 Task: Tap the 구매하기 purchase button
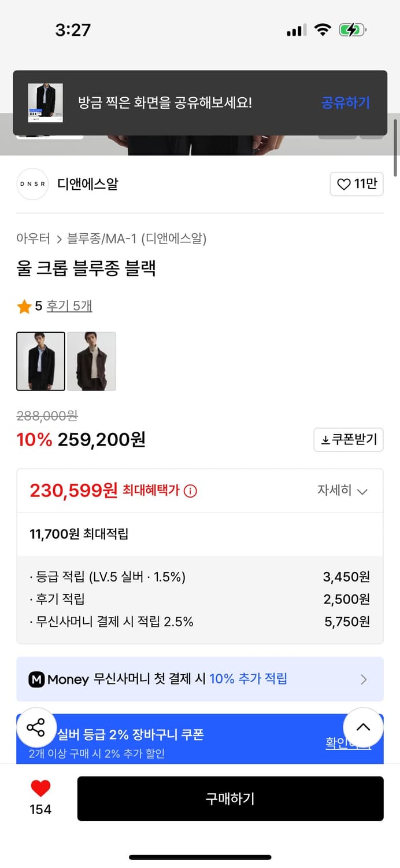point(230,799)
